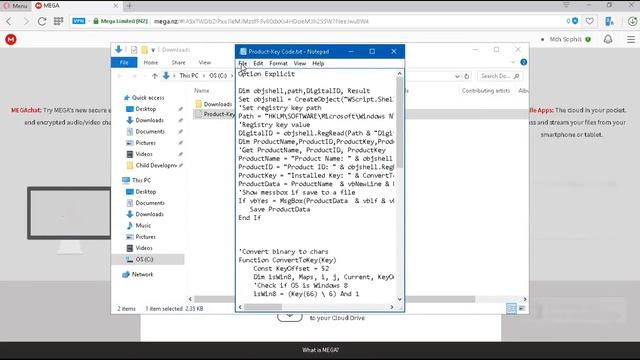Click Explorer horizontal scrollbar left arrow

[190, 299]
